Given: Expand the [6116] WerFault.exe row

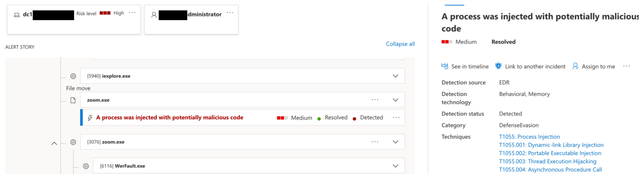Looking at the screenshot, I should [395, 166].
